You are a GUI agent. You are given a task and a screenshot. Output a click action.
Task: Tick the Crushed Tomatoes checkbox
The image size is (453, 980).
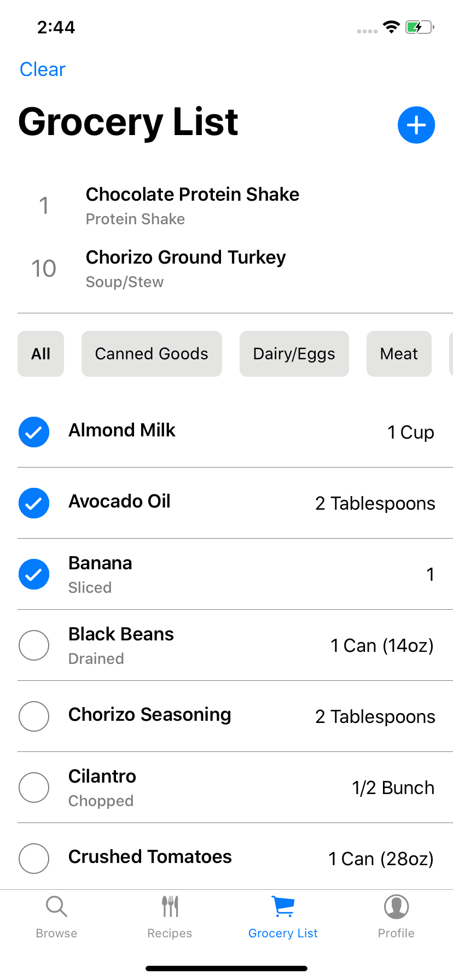[x=34, y=859]
